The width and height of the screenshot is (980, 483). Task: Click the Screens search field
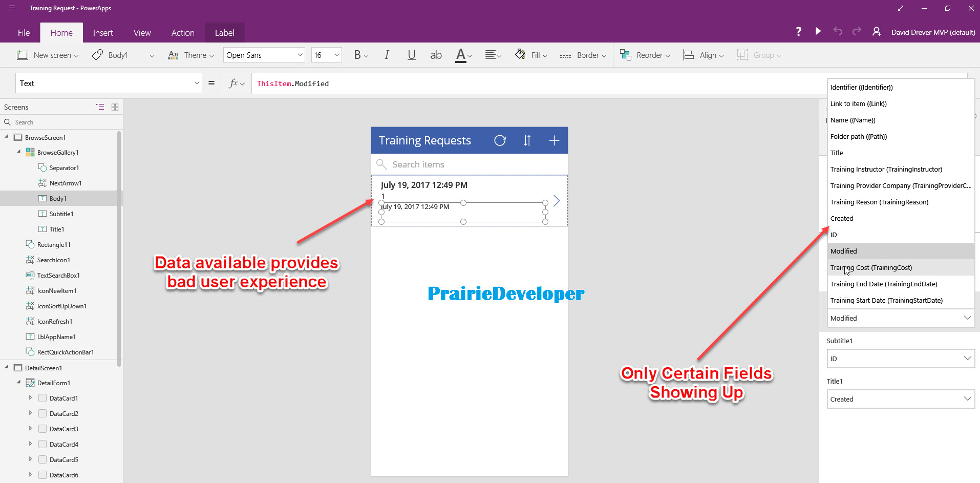(61, 122)
